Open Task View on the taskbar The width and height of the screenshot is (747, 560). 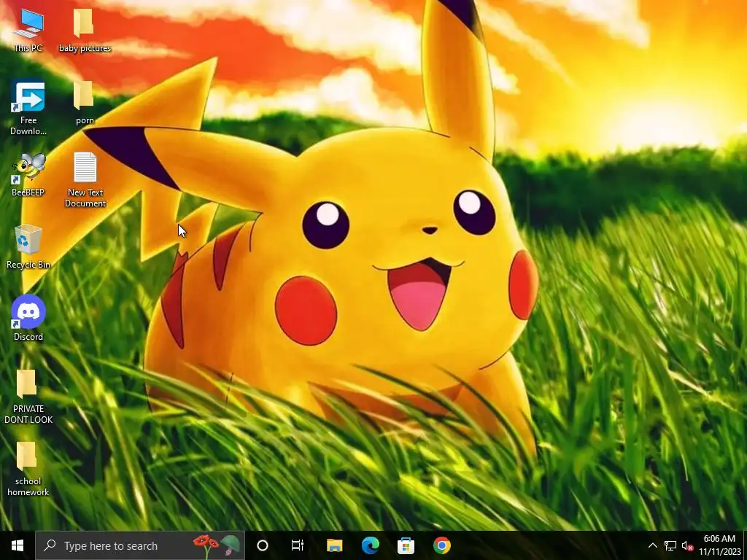tap(298, 545)
